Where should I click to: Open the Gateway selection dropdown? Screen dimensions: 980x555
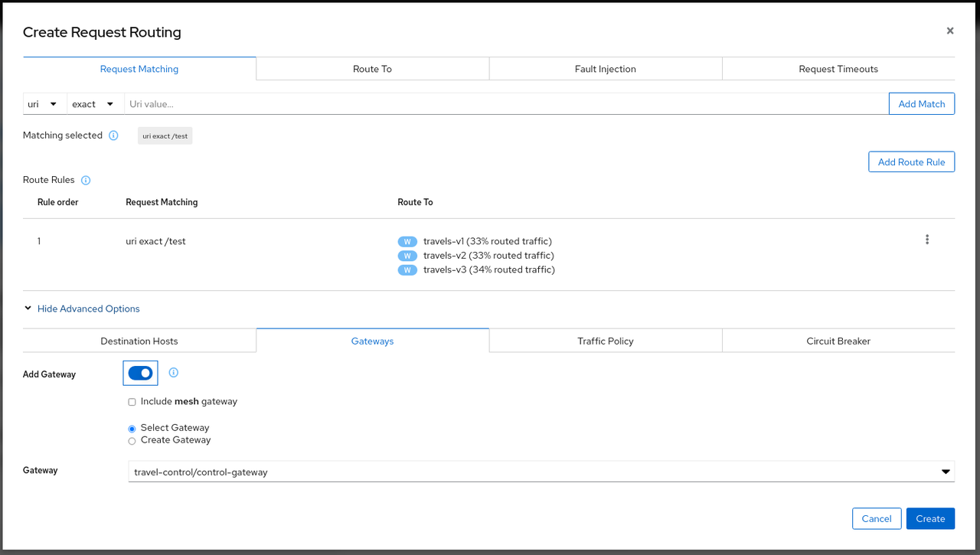[x=946, y=471]
